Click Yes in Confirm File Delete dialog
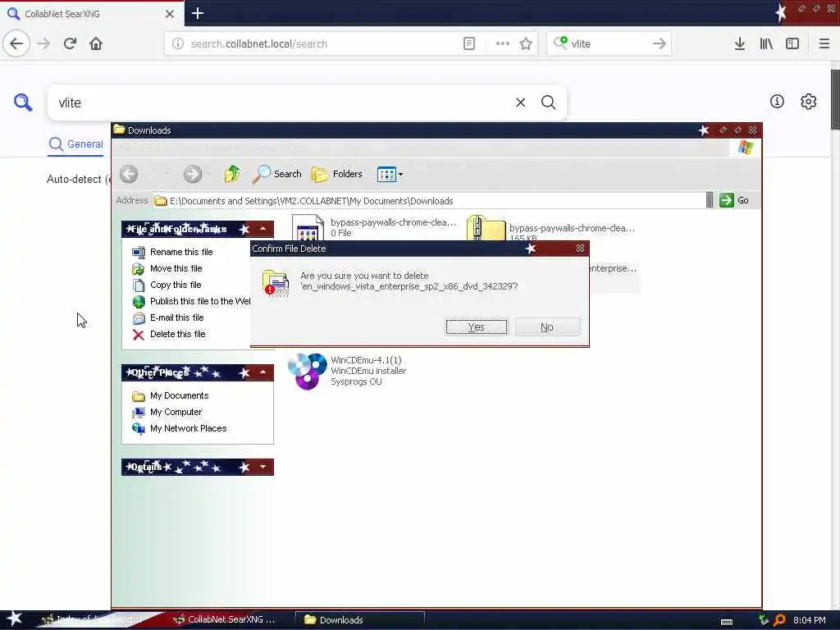The width and height of the screenshot is (840, 630). 477,326
